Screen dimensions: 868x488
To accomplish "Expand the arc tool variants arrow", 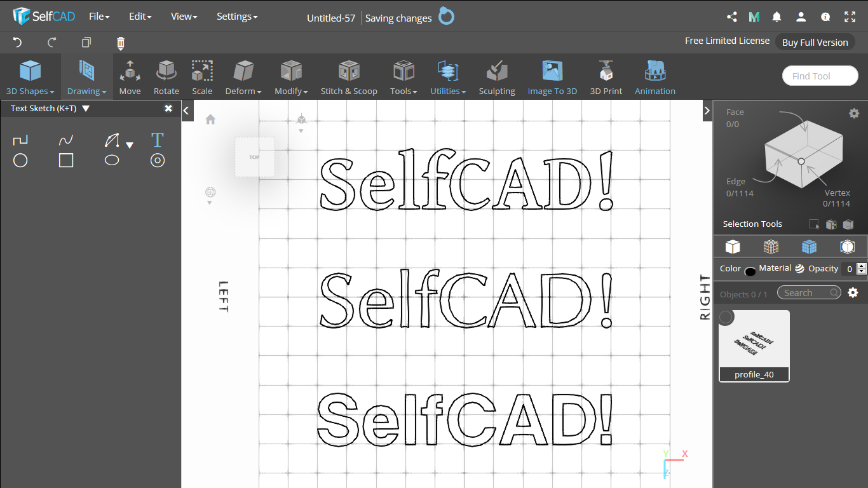I will 130,145.
